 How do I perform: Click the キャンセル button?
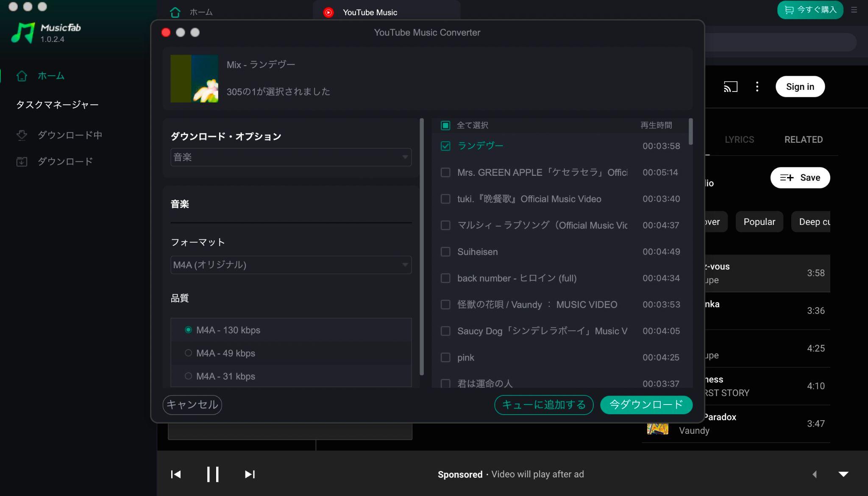click(192, 405)
